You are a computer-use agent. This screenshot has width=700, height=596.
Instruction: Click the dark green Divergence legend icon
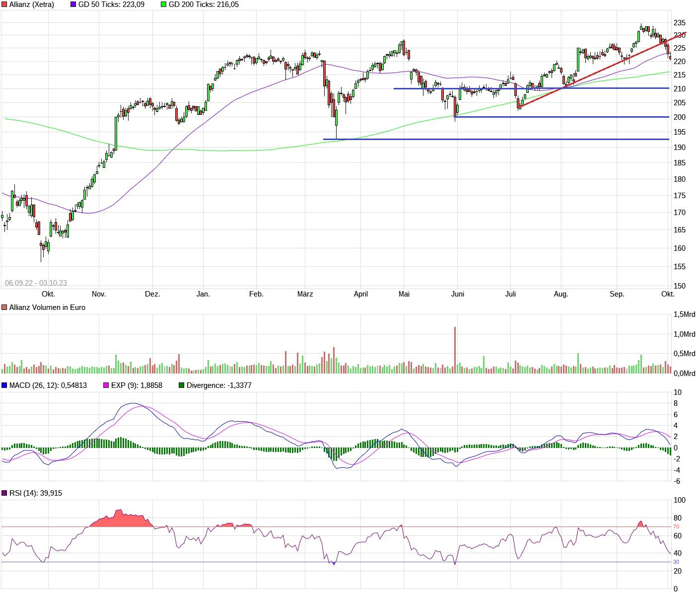tap(181, 385)
